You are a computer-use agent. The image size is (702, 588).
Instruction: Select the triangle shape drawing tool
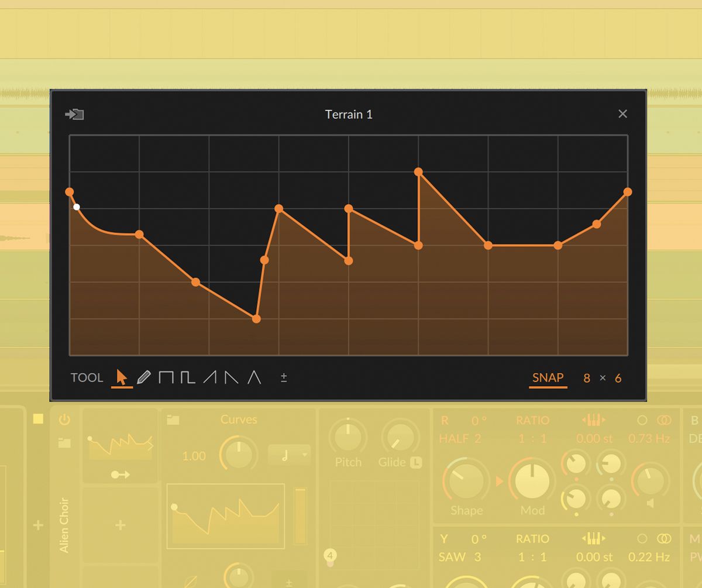(x=252, y=377)
